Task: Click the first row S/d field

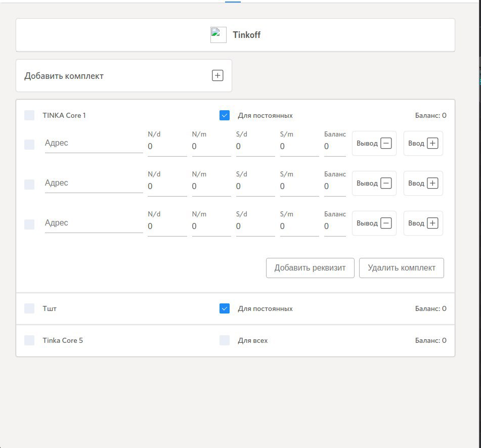Action: click(x=255, y=147)
